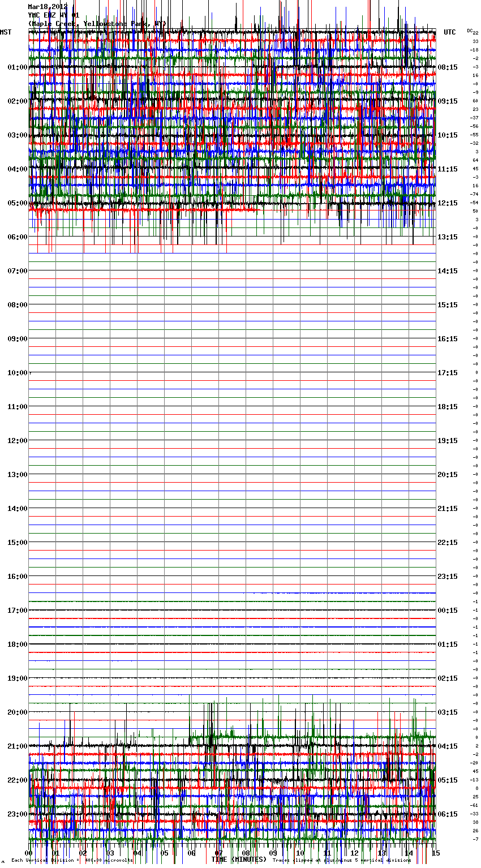
Task: Click the 21:00 MST time label
Action: click(x=18, y=746)
